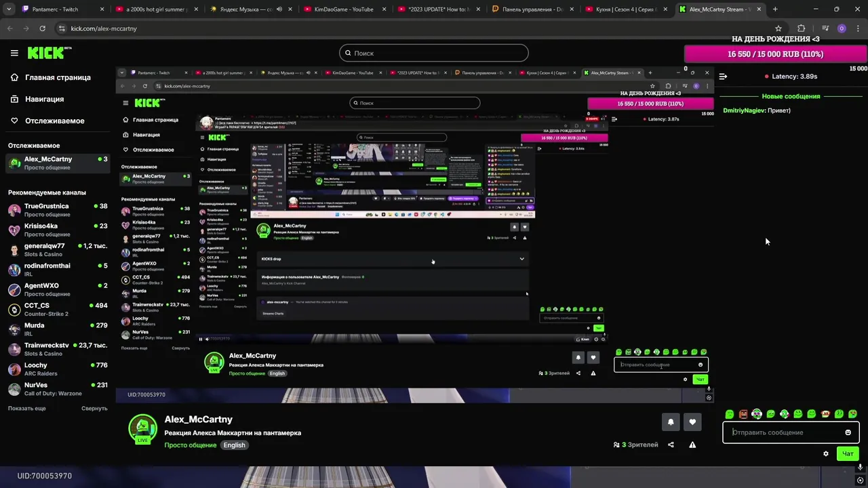
Task: Click the 3 Зрителей viewers count
Action: click(635, 445)
